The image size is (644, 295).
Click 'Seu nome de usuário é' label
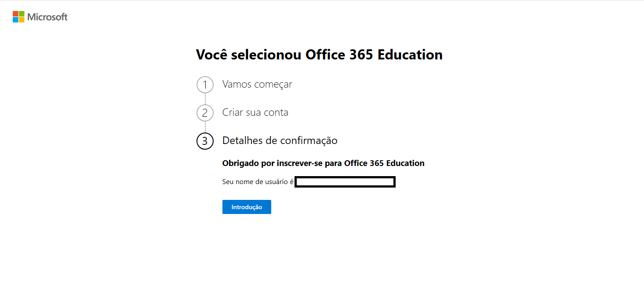257,181
